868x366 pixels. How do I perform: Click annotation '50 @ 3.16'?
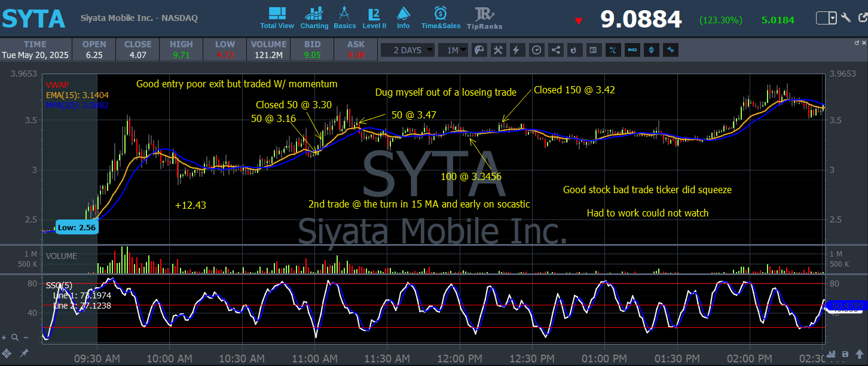(273, 118)
